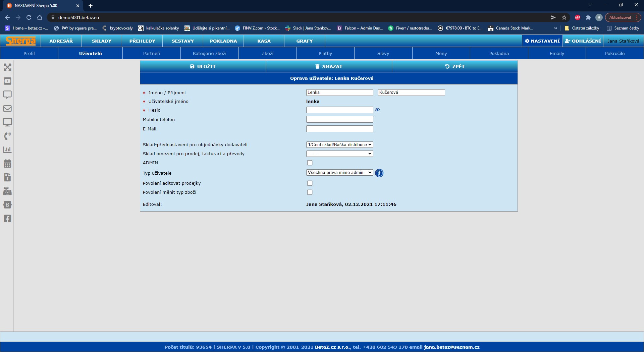Click into the E-Mail input field

click(339, 129)
